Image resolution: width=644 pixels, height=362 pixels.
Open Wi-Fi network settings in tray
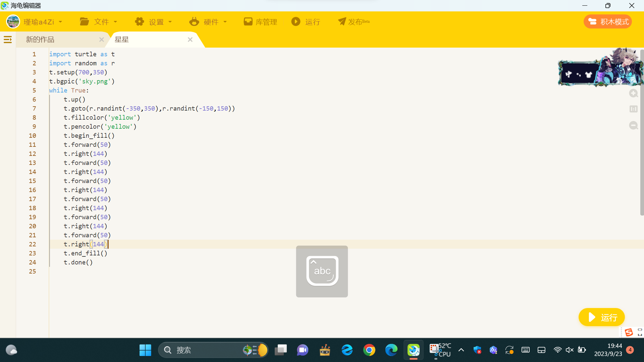coord(557,350)
